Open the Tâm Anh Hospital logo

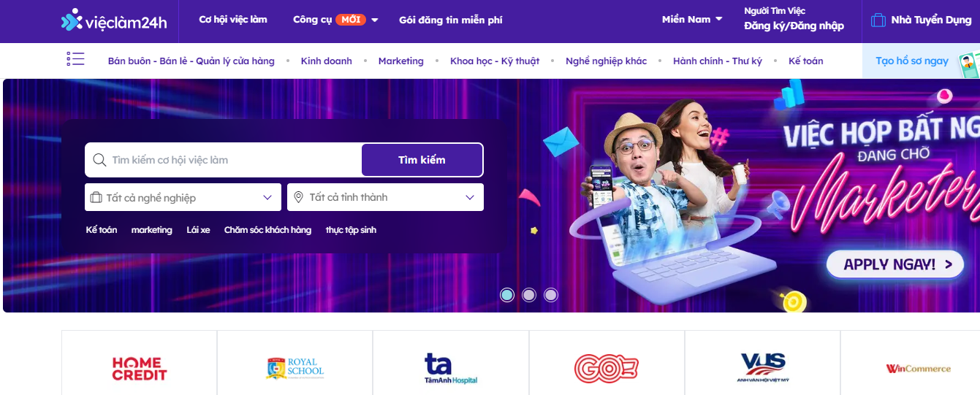pyautogui.click(x=451, y=369)
